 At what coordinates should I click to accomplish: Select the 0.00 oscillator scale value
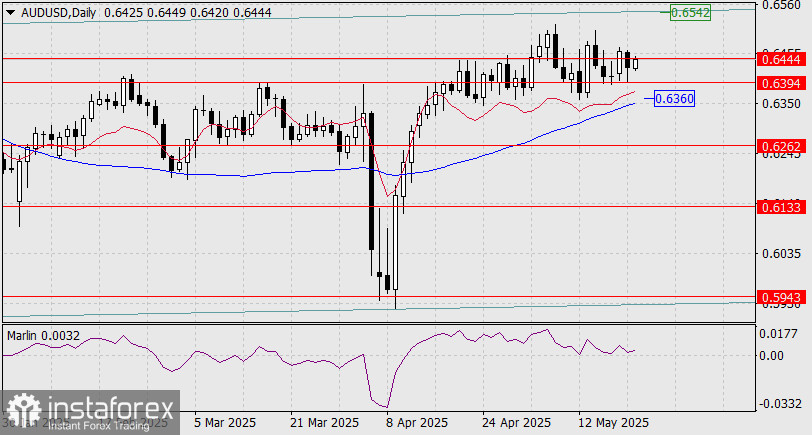point(772,355)
